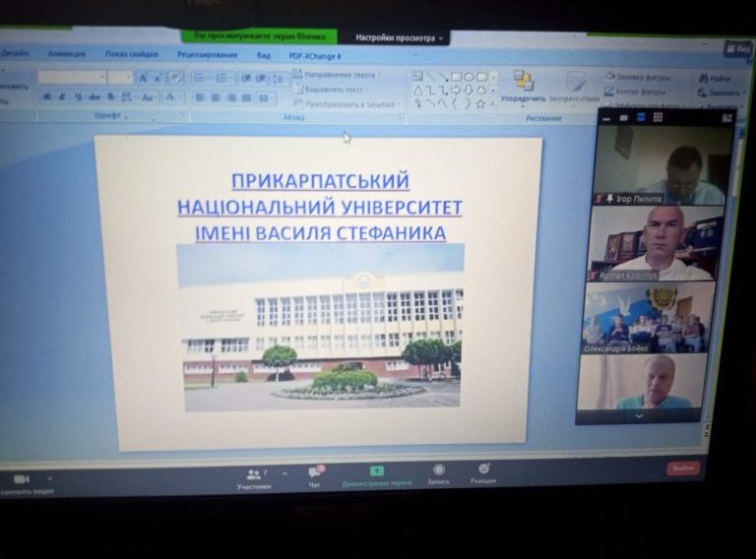Open the Рецензирование ribbon tab
Viewport: 756px width, 559px height.
pos(207,55)
